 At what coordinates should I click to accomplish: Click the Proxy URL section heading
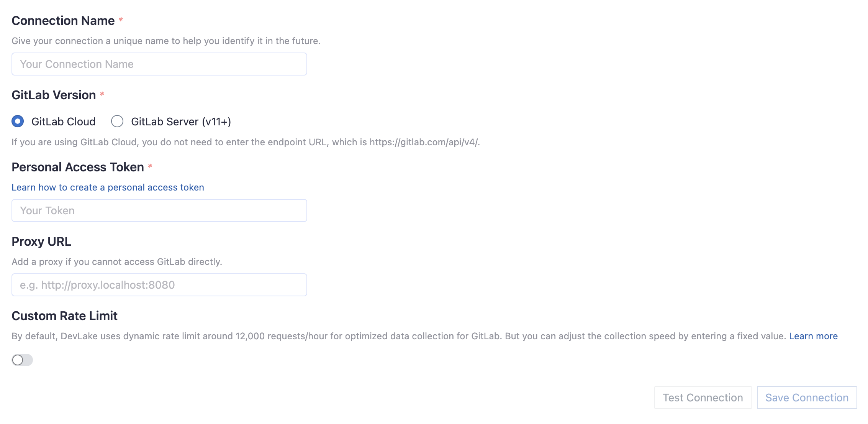click(x=41, y=242)
